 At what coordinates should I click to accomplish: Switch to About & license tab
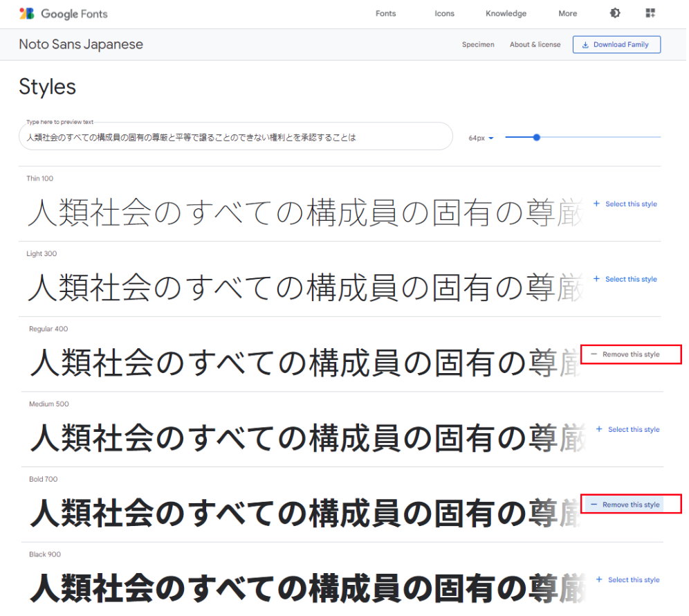click(535, 45)
